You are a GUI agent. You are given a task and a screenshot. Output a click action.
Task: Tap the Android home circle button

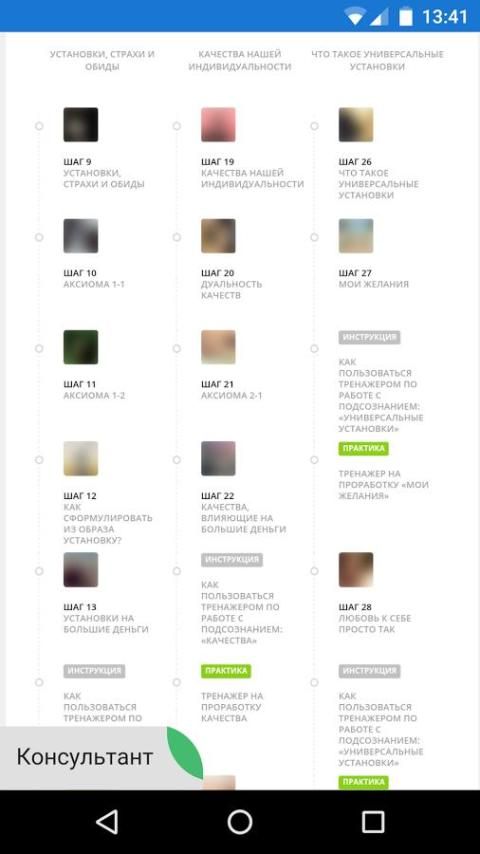click(x=240, y=822)
